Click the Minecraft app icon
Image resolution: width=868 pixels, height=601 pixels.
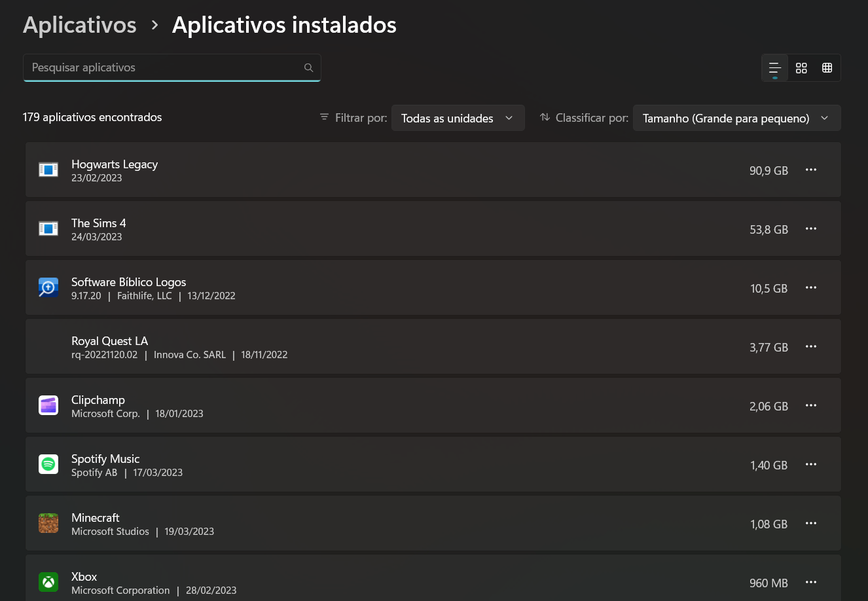point(48,524)
